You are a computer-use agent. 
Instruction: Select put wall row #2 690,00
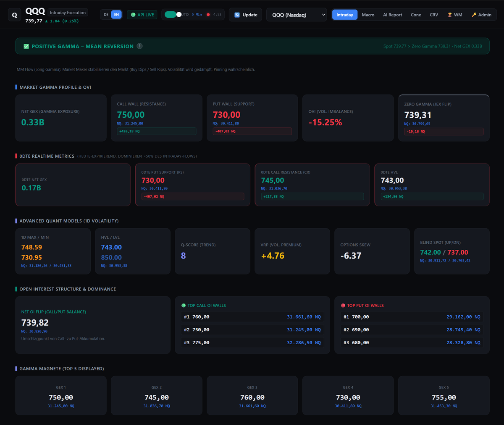point(412,330)
